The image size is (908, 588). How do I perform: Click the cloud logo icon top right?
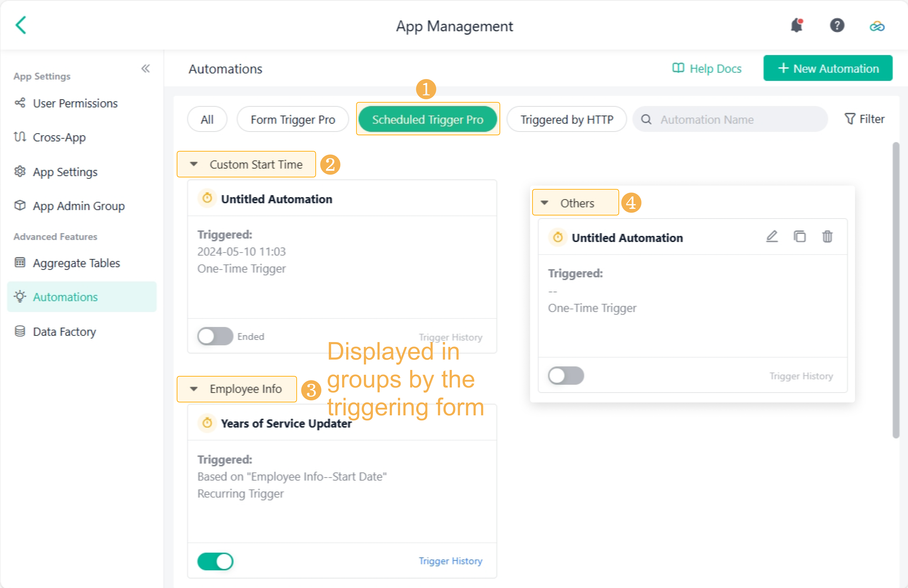pyautogui.click(x=877, y=26)
